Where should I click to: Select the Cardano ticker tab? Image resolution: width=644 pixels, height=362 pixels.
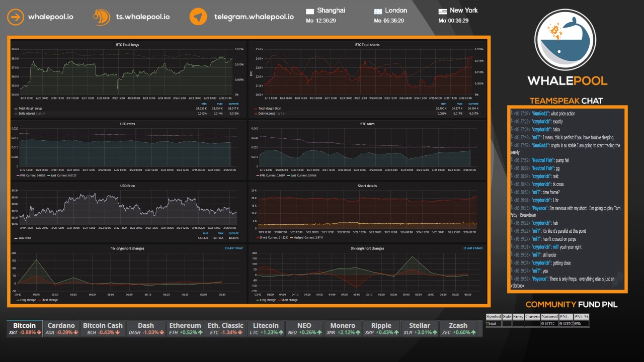pyautogui.click(x=61, y=329)
